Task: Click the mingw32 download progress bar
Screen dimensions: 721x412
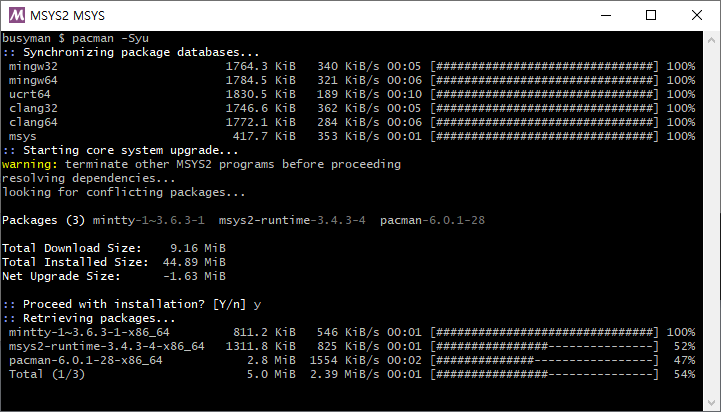Action: [x=544, y=67]
